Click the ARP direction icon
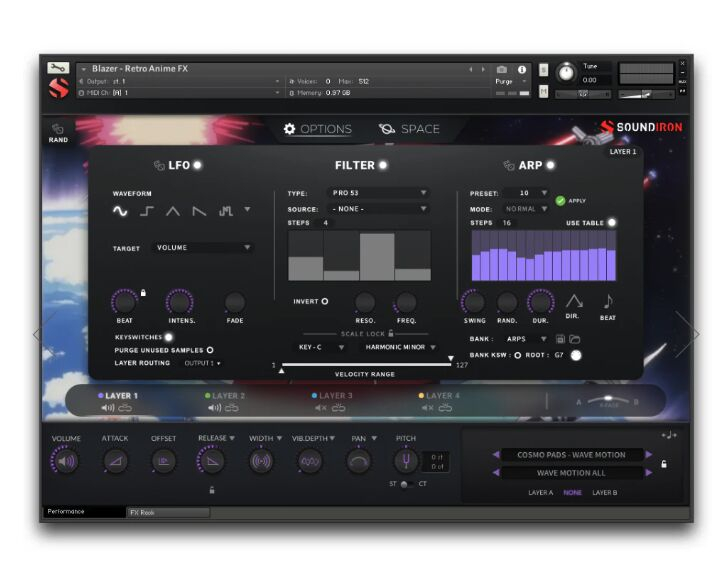The height and width of the screenshot is (588, 726). [x=574, y=299]
